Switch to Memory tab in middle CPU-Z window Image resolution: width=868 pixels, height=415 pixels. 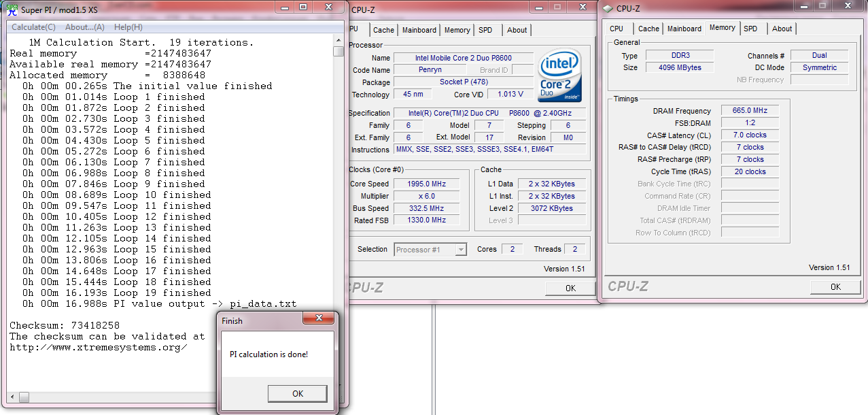point(457,30)
